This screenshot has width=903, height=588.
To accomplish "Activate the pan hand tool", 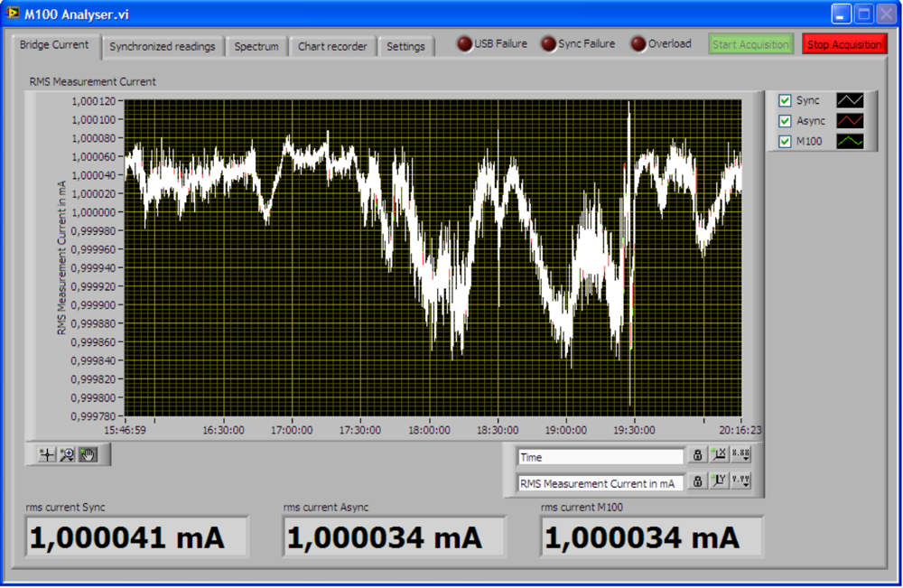I will point(87,454).
